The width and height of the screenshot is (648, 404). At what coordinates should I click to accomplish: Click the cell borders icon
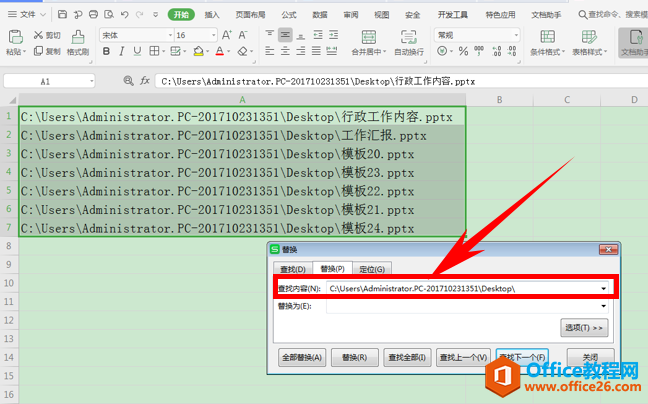[154, 51]
